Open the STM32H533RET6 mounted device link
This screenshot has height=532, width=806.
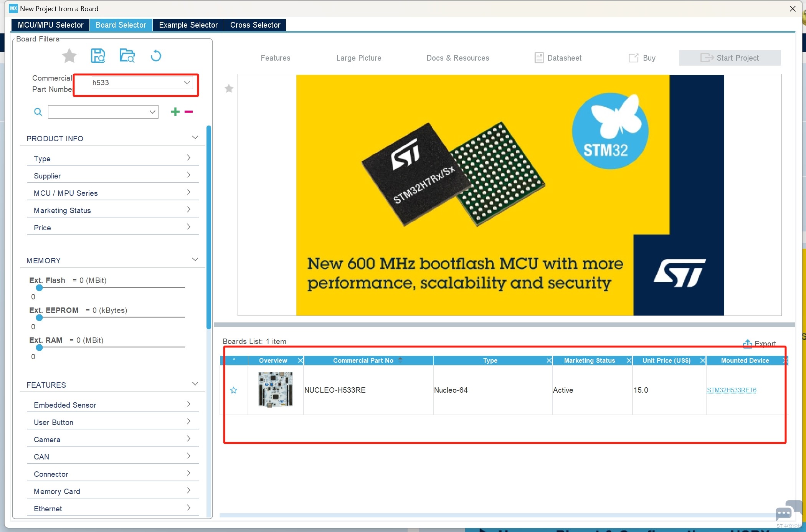732,390
